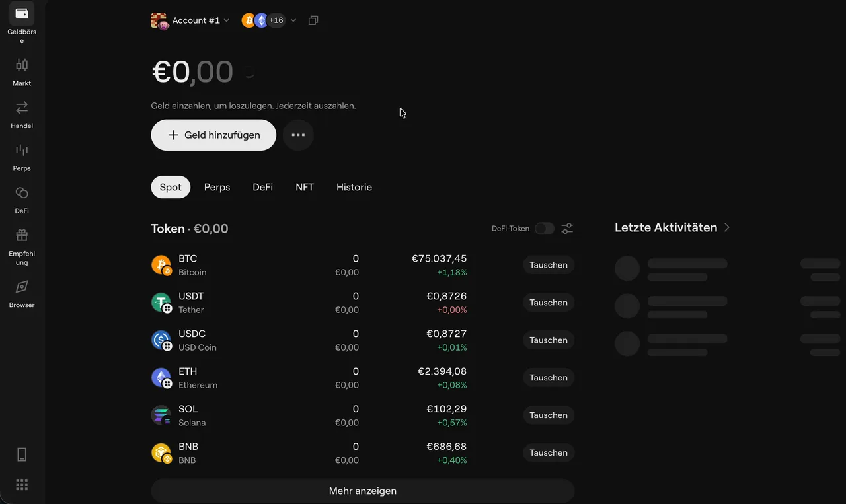This screenshot has width=846, height=504.
Task: Click Tauschen for USDT
Action: click(549, 303)
